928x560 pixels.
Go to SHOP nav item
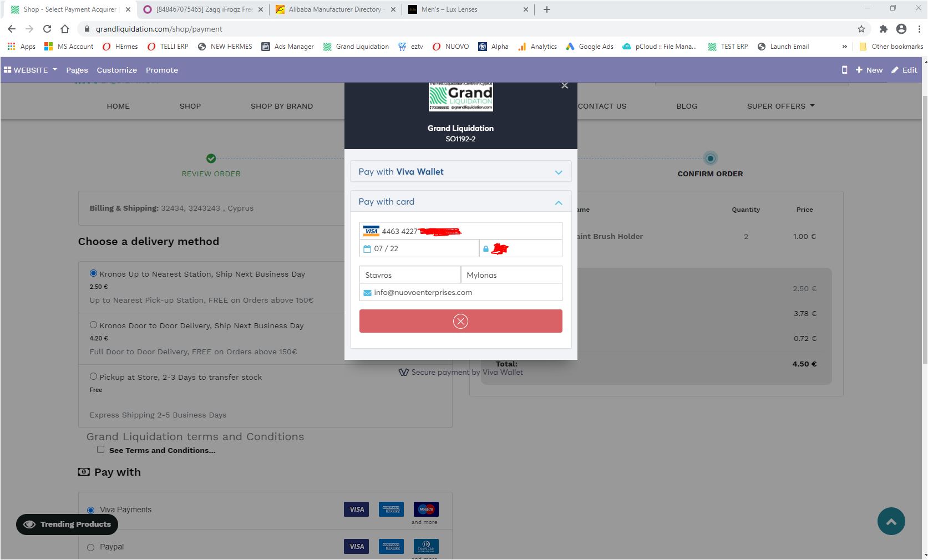pos(190,106)
